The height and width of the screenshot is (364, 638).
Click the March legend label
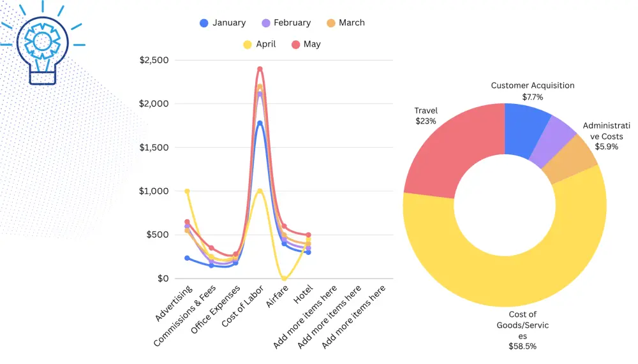pos(352,23)
